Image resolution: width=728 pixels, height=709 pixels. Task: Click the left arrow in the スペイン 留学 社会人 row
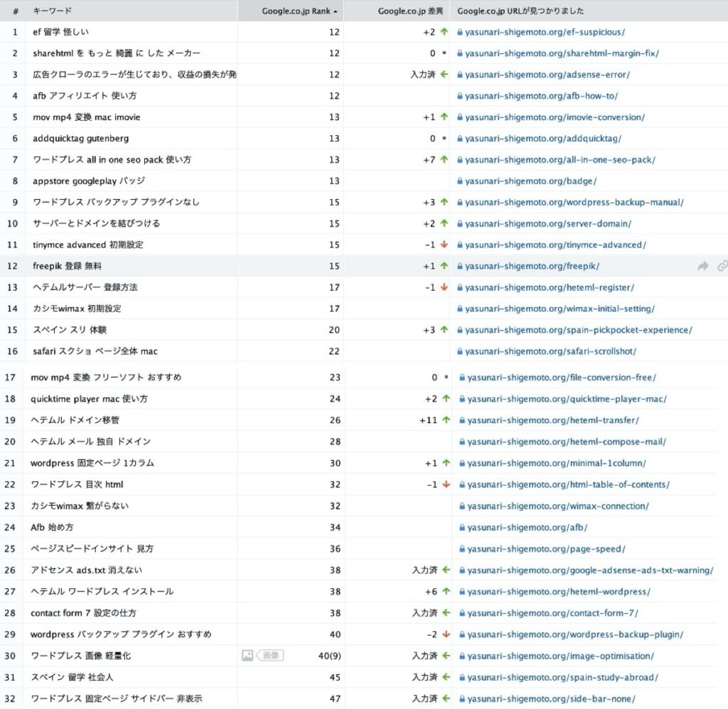[446, 677]
